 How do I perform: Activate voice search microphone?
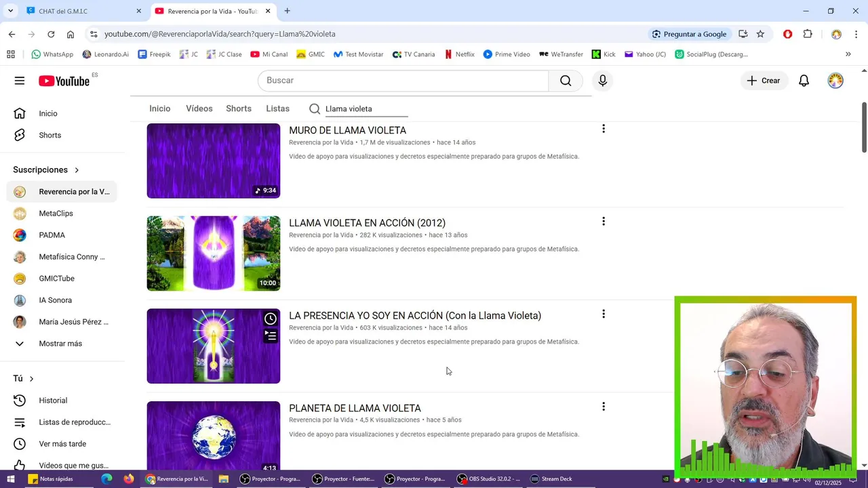click(x=603, y=81)
